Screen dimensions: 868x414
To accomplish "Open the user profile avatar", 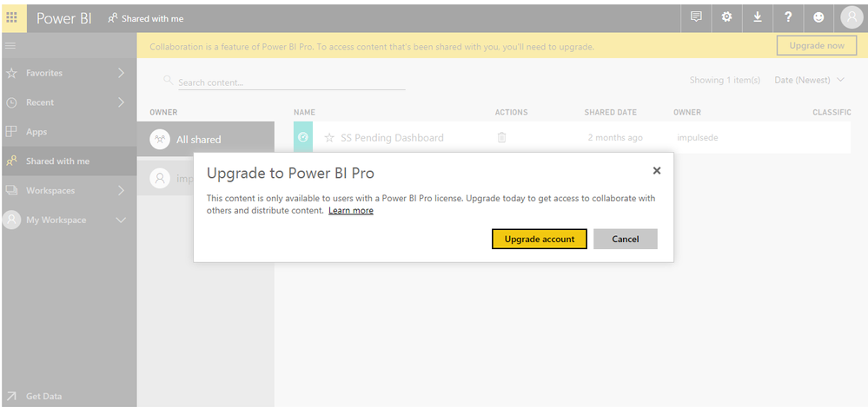I will 851,17.
